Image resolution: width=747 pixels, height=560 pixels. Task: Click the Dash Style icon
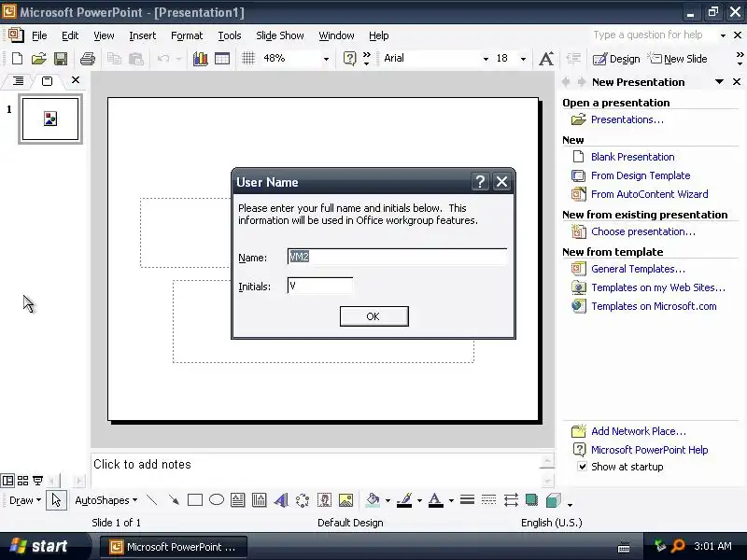[x=488, y=500]
